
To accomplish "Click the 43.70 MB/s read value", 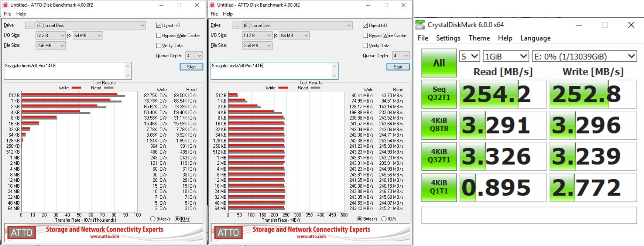I will (x=392, y=95).
